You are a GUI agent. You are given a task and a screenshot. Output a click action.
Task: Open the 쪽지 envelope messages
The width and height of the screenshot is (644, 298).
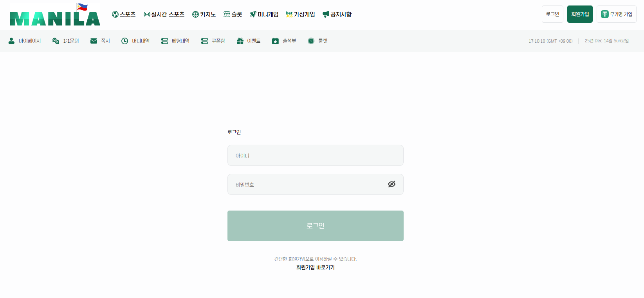[100, 41]
